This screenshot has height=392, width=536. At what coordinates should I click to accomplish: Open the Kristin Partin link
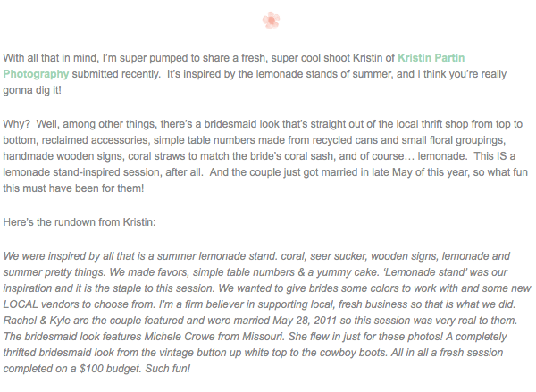click(431, 58)
